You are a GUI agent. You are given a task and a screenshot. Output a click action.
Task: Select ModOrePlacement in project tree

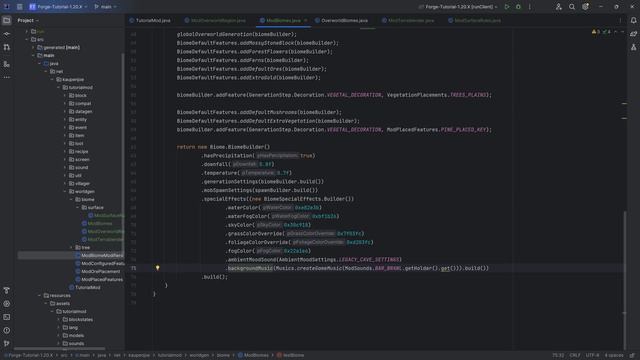(x=98, y=271)
